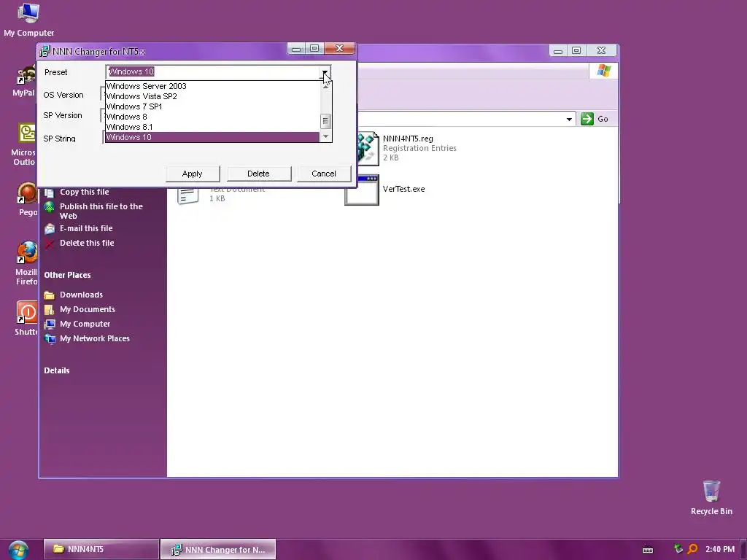Viewport: 747px width, 560px height.
Task: Click the Preset combo text field
Action: [x=213, y=72]
